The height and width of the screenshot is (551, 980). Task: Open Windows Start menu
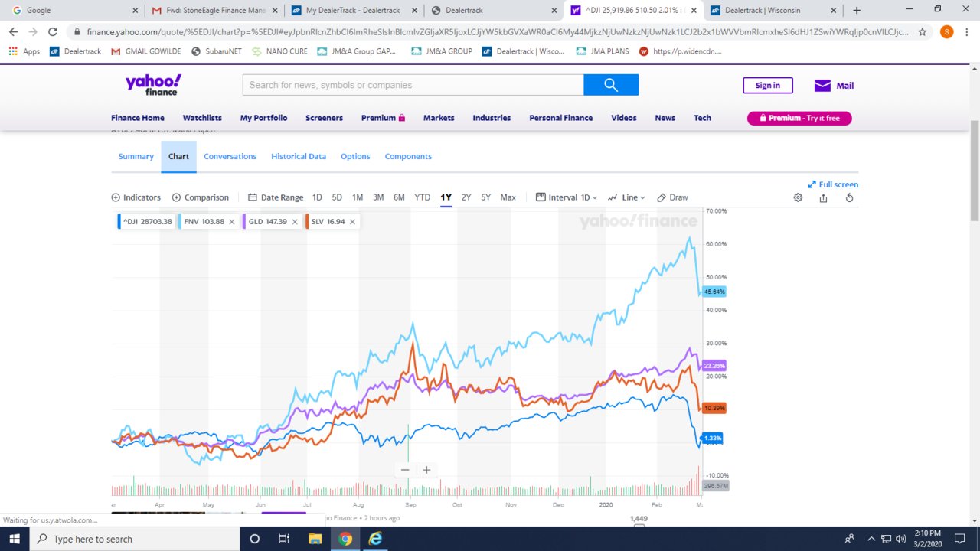pyautogui.click(x=15, y=539)
